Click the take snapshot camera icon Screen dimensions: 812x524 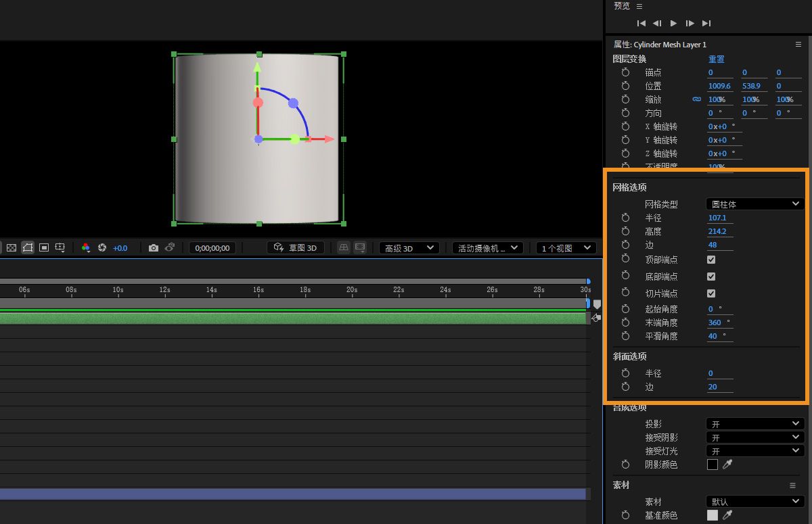[x=154, y=248]
